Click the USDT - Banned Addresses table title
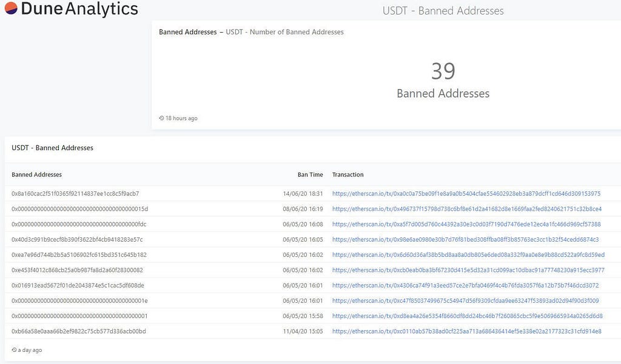Viewport: 621px width, 364px height. tap(52, 148)
